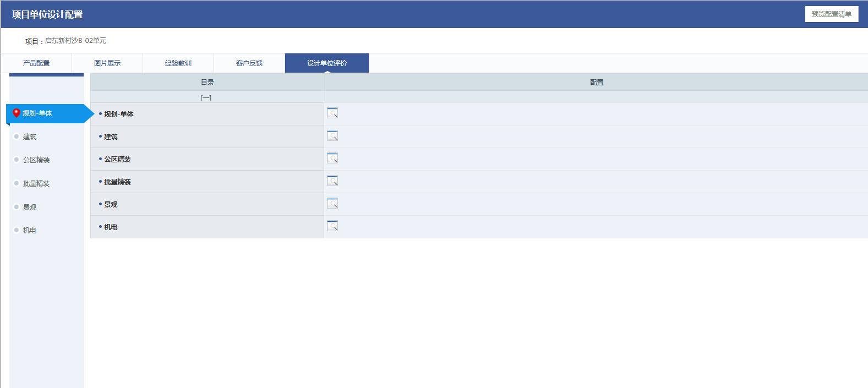The image size is (868, 388).
Task: Open the 图片展示 tab
Action: coord(107,63)
